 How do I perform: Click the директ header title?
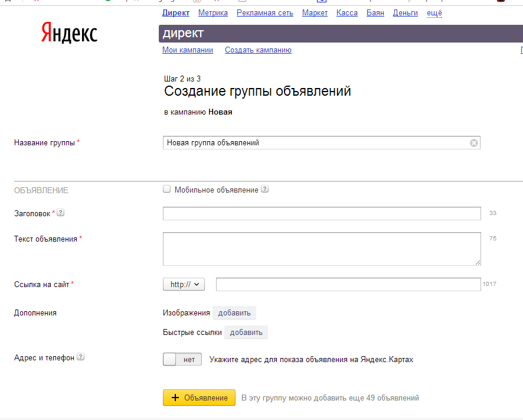click(183, 33)
